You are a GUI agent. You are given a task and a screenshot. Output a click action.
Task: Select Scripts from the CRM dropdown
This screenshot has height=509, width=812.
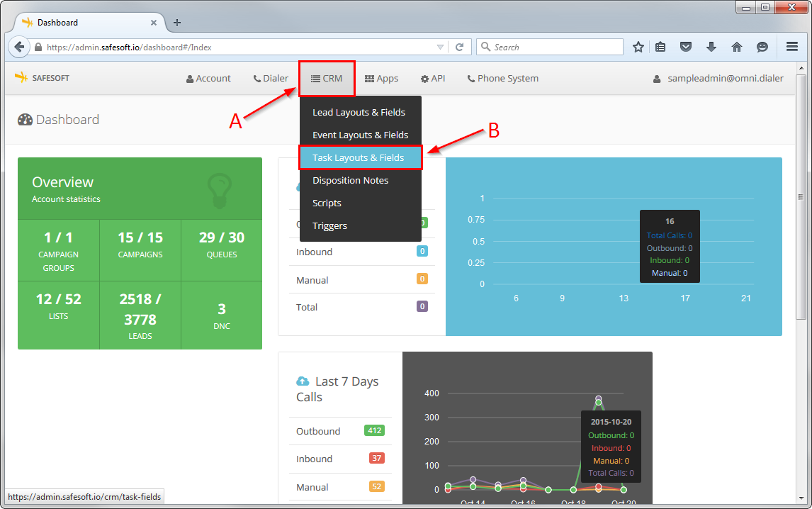361,203
